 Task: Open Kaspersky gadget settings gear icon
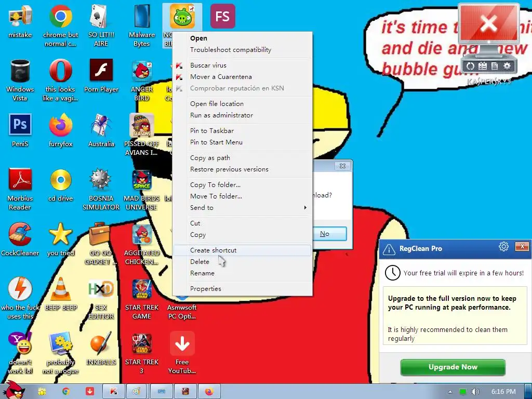click(507, 66)
